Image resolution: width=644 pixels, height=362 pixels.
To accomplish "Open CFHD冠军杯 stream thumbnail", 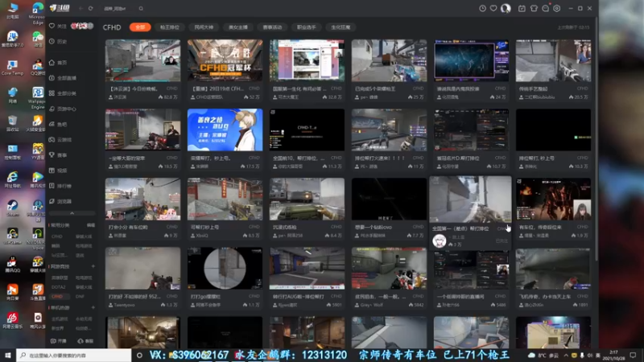I will click(225, 60).
